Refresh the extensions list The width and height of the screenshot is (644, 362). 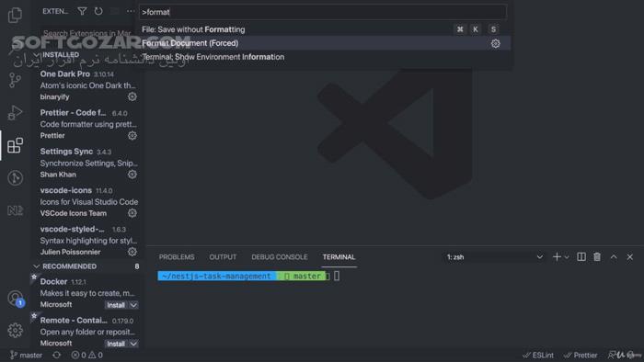(98, 11)
